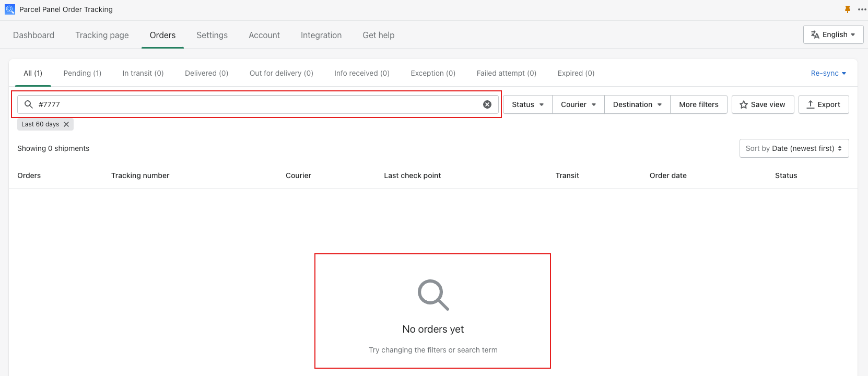Open the three-dot more options menu

862,9
